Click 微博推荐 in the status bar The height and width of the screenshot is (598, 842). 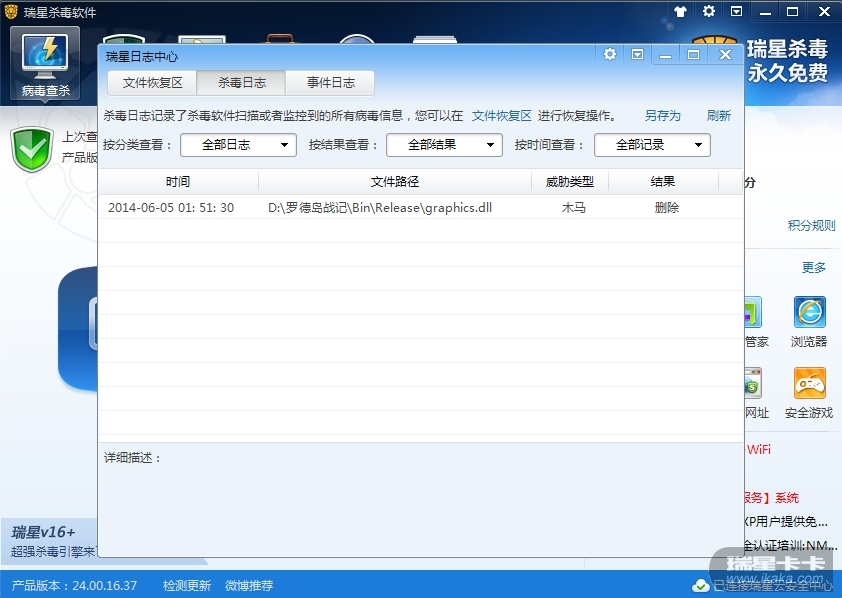pyautogui.click(x=249, y=586)
